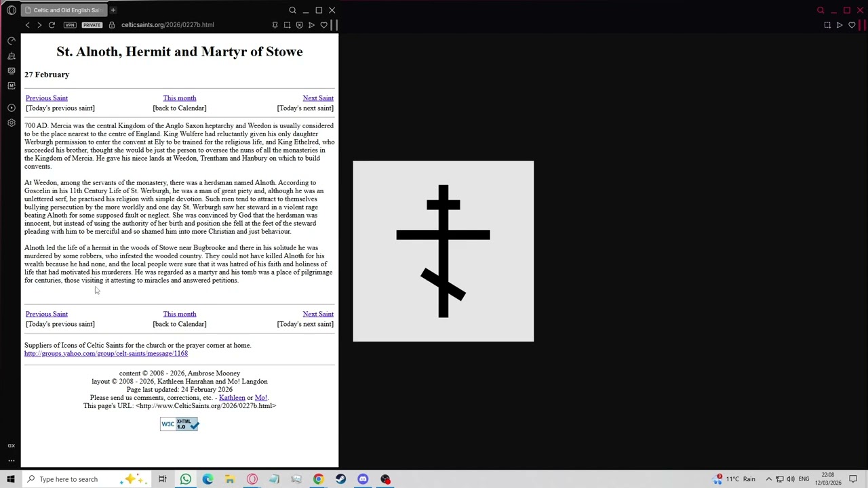
Task: Click the St. Alnoth page heading
Action: click(x=180, y=52)
